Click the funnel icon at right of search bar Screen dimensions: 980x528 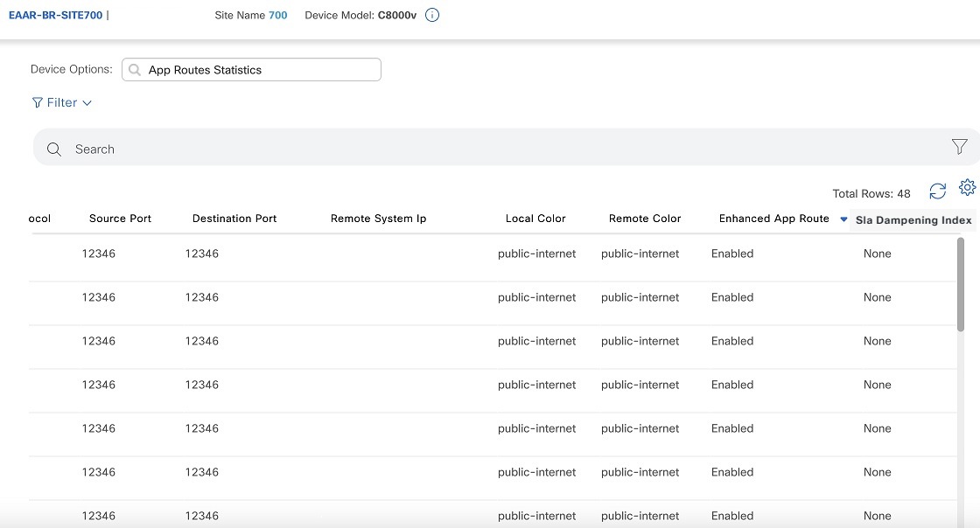tap(959, 147)
